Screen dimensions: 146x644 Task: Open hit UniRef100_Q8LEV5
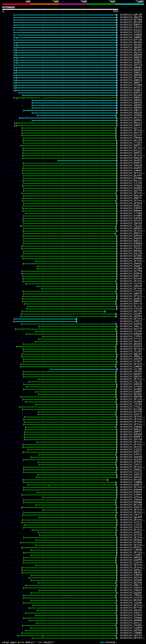point(131,17)
